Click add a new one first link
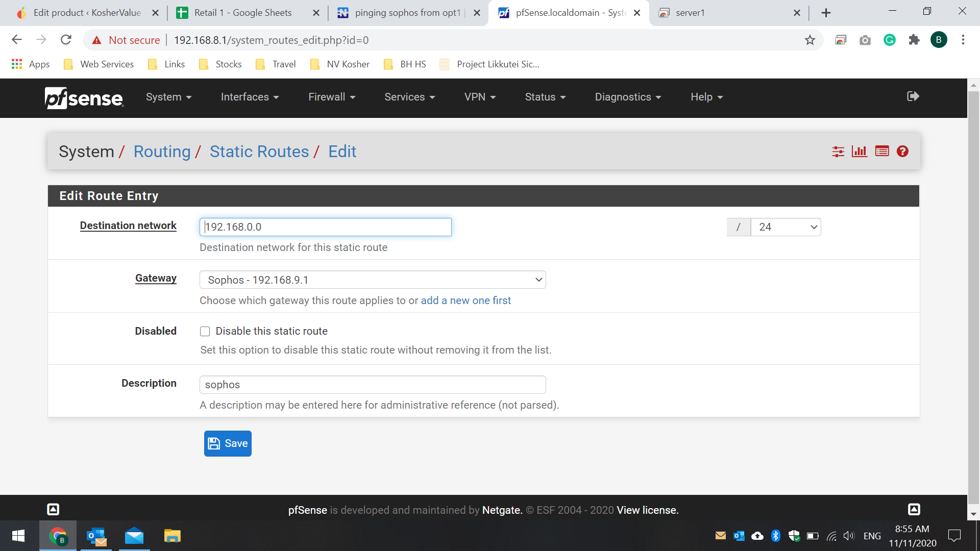Image resolution: width=980 pixels, height=551 pixels. (465, 300)
